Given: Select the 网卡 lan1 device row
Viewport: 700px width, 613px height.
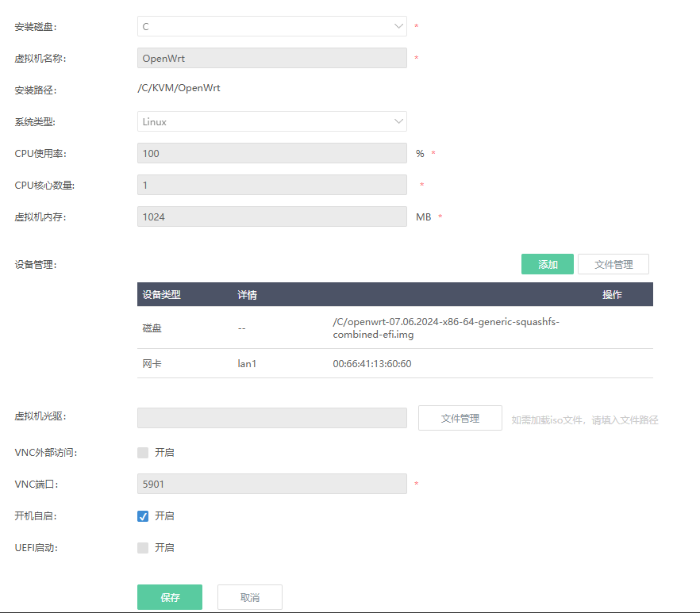Looking at the screenshot, I should 152,364.
